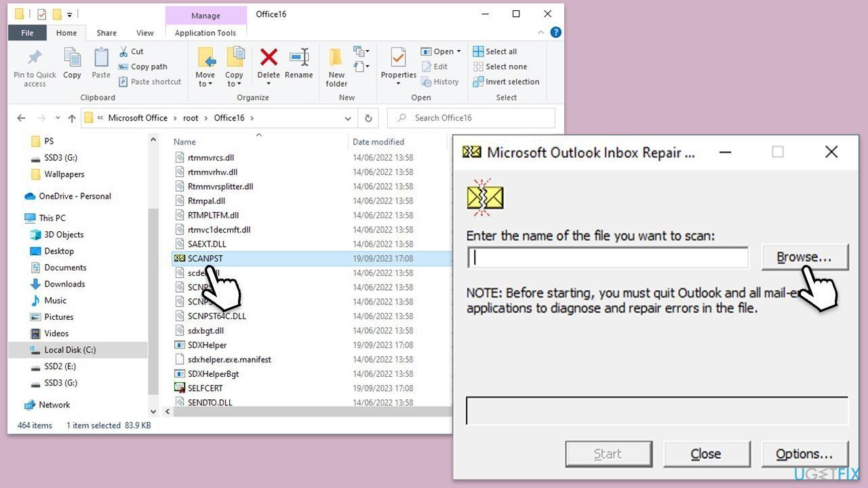Select OneDrive - Personal in navigation pane
The height and width of the screenshot is (488, 868).
(x=75, y=196)
